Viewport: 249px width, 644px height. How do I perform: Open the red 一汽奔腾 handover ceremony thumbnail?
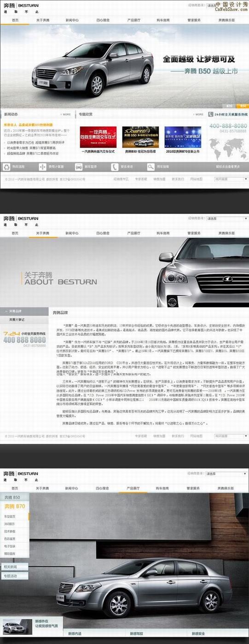[x=98, y=137]
